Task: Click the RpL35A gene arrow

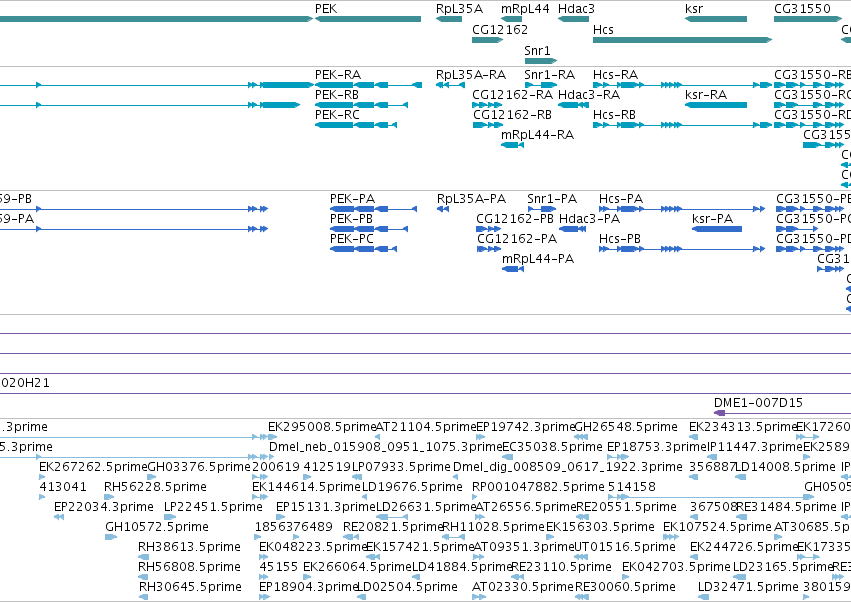Action: [x=449, y=19]
